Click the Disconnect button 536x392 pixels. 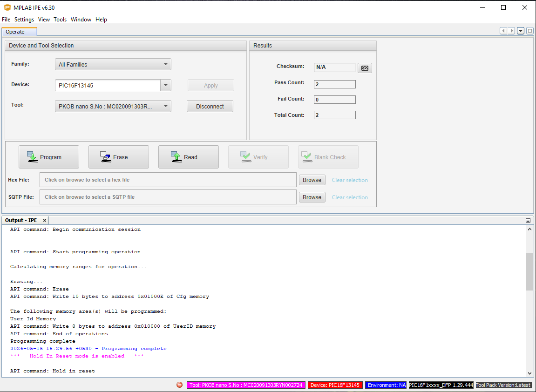coord(210,106)
